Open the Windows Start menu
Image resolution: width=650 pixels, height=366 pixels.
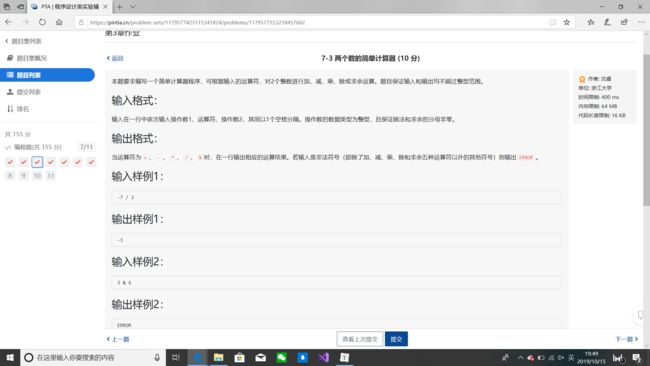coord(10,357)
